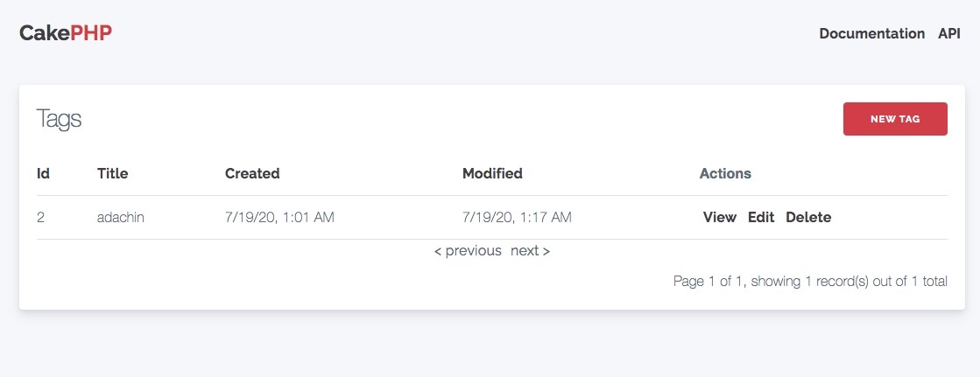
Task: View the adachin tag
Action: (720, 217)
